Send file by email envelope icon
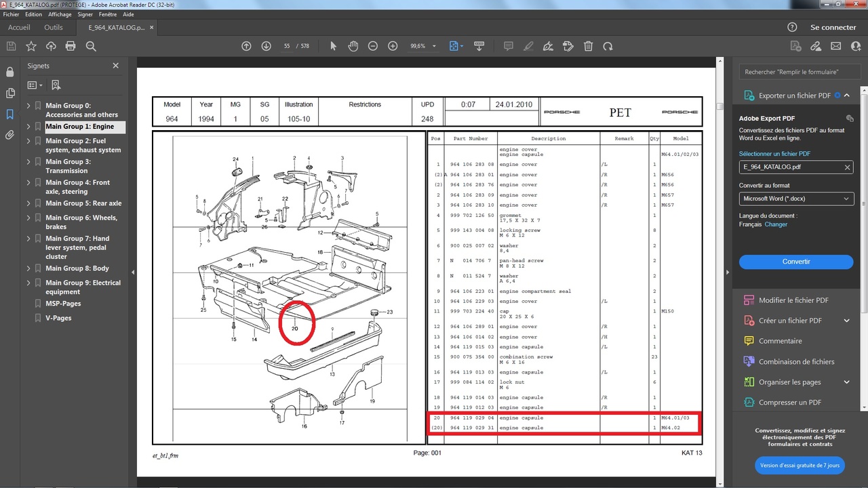The image size is (868, 488). pyautogui.click(x=836, y=46)
